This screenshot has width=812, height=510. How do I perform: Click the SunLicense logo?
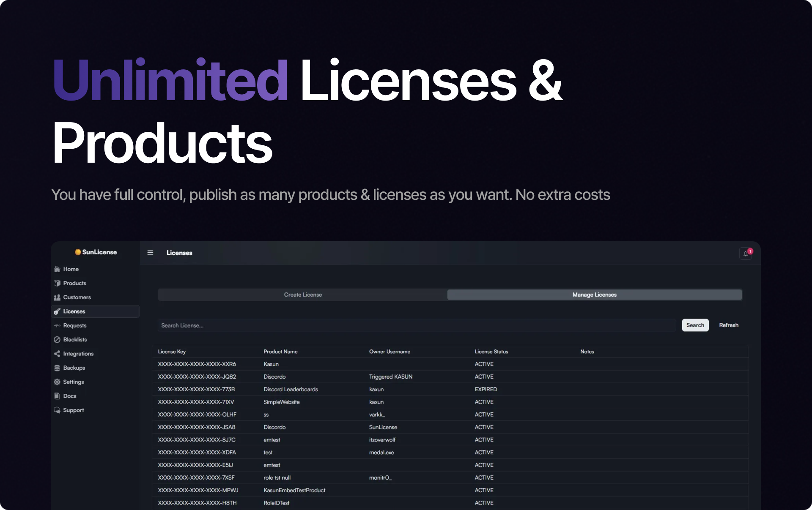96,252
